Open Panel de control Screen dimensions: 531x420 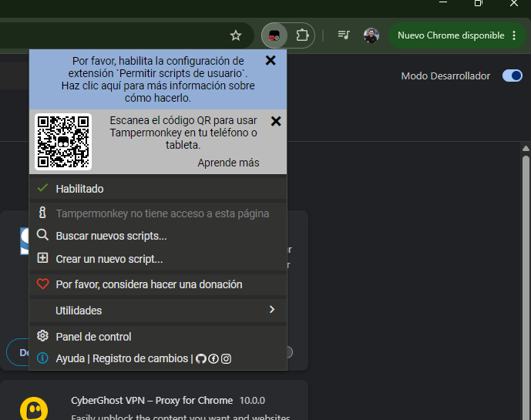point(158,337)
